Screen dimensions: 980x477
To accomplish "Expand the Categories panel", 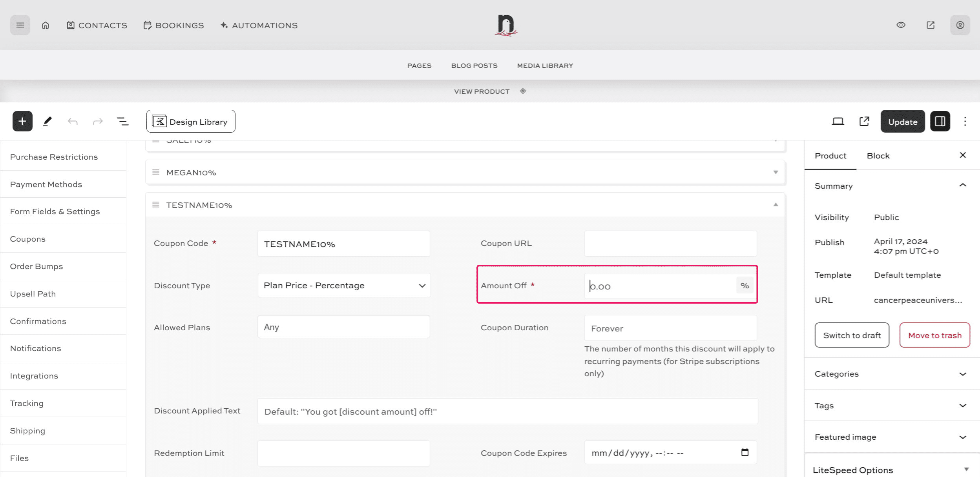I will pyautogui.click(x=962, y=374).
